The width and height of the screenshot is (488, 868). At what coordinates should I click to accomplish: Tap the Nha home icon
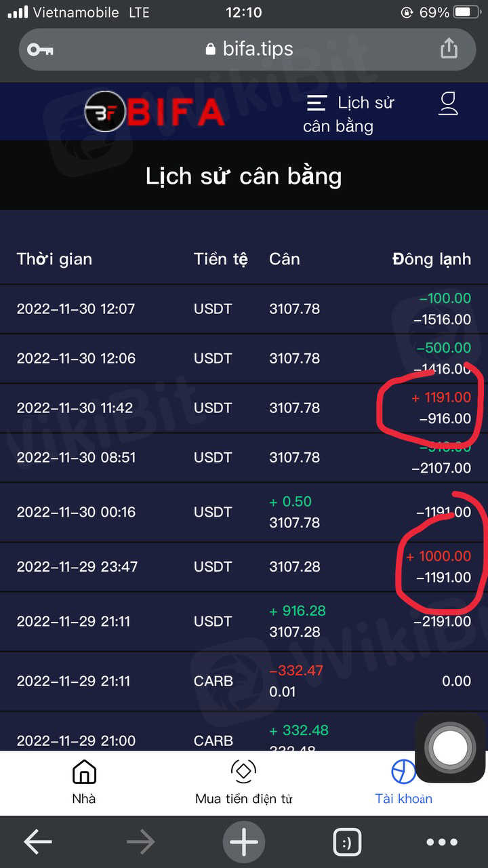coord(84,782)
